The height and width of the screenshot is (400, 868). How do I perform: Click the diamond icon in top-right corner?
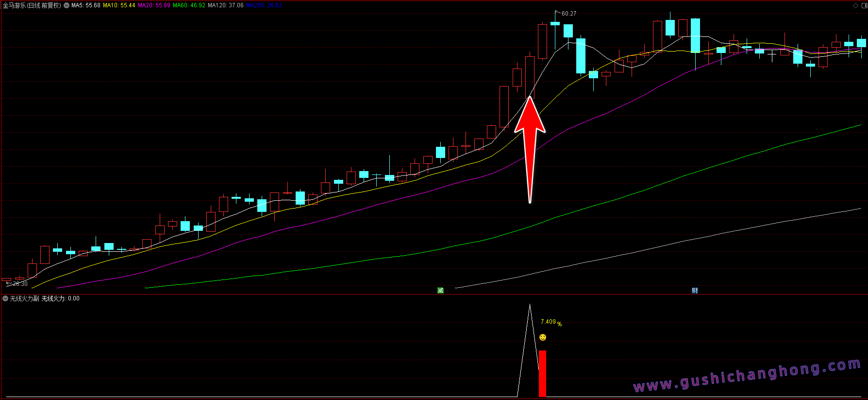tap(855, 5)
